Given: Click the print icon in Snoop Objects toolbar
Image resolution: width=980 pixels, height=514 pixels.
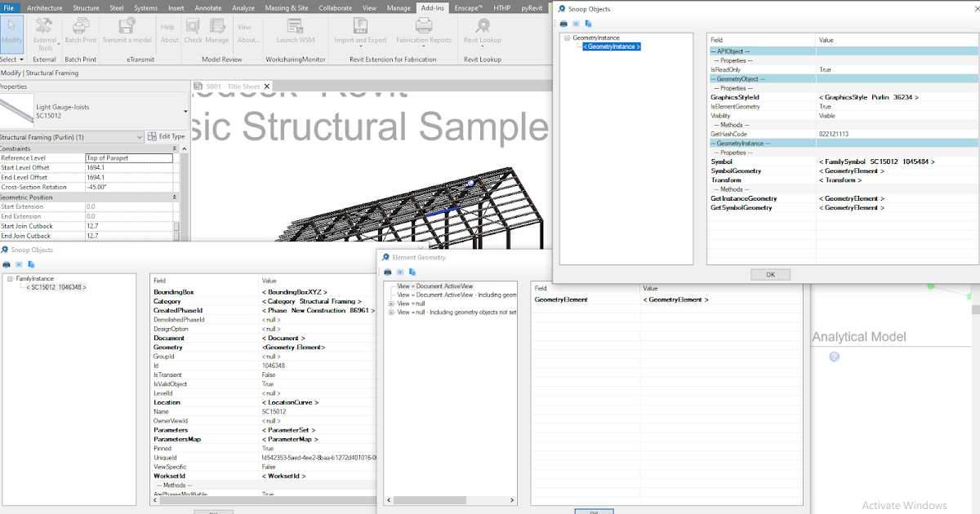Looking at the screenshot, I should click(x=563, y=23).
